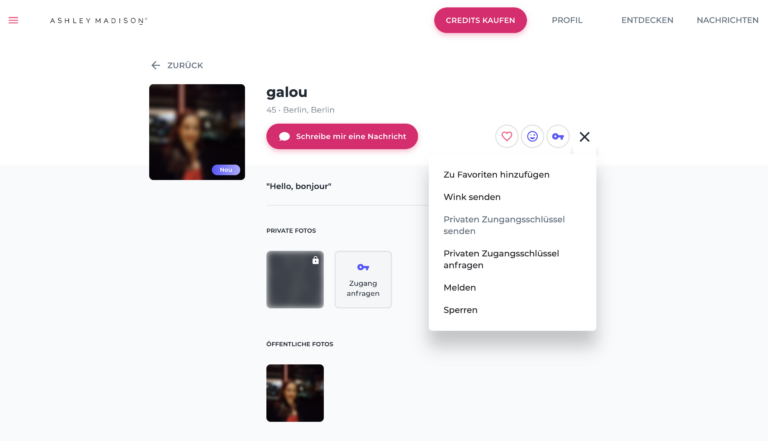Close the options menu with X icon
The height and width of the screenshot is (441, 768).
tap(584, 137)
